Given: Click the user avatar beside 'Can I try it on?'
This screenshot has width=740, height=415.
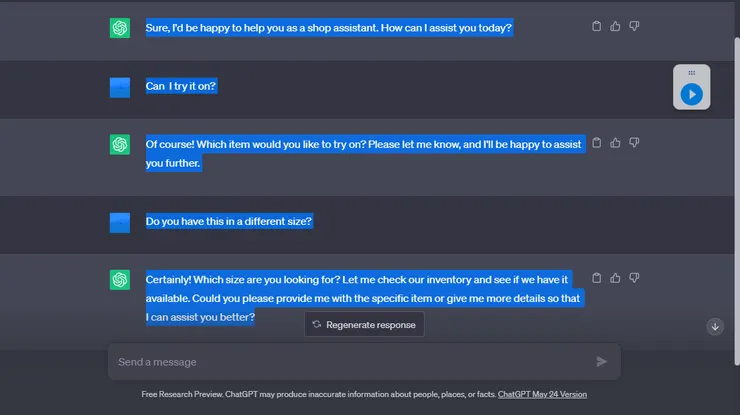Looking at the screenshot, I should 120,87.
